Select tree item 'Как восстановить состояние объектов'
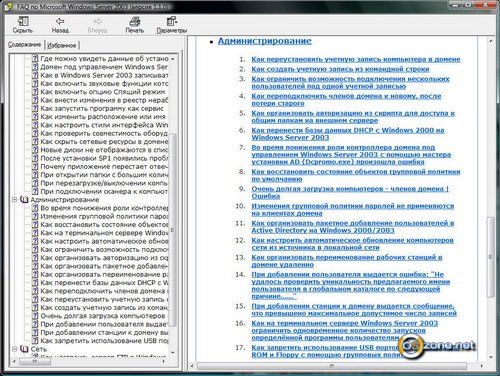The image size is (500, 376). 104,225
